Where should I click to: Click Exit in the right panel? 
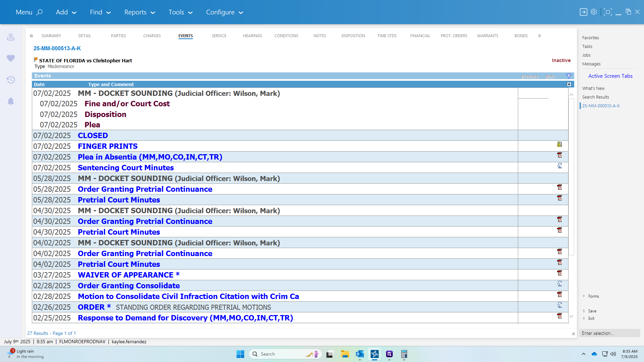point(591,318)
